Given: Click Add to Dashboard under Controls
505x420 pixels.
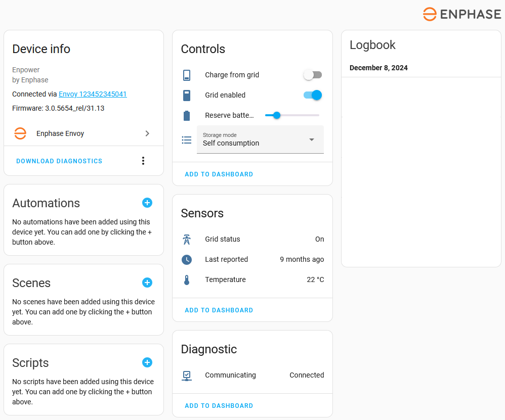Looking at the screenshot, I should pos(219,174).
